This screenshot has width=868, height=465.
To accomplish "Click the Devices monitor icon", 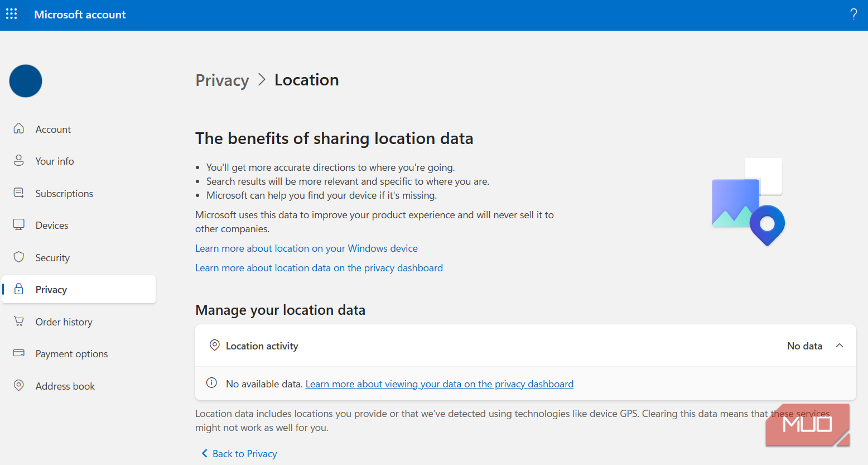I will point(19,225).
